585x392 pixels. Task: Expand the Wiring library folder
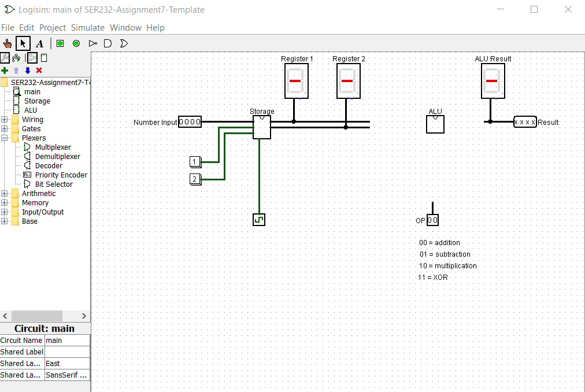coord(4,119)
